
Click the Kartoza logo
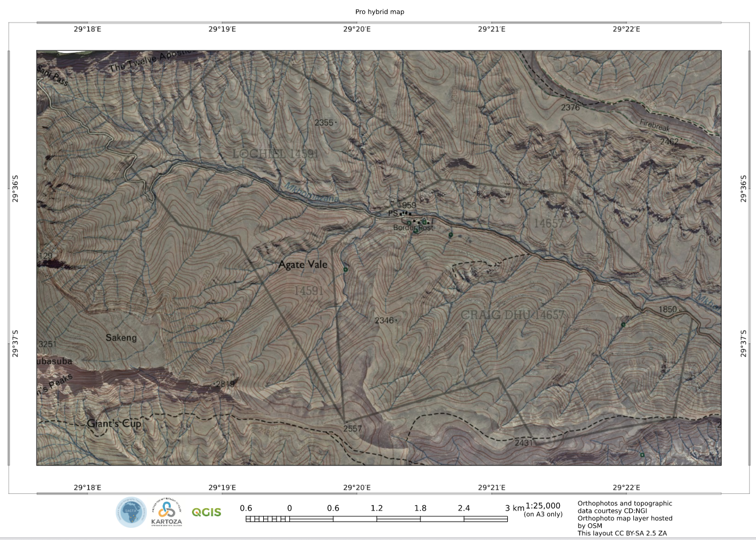click(x=167, y=513)
